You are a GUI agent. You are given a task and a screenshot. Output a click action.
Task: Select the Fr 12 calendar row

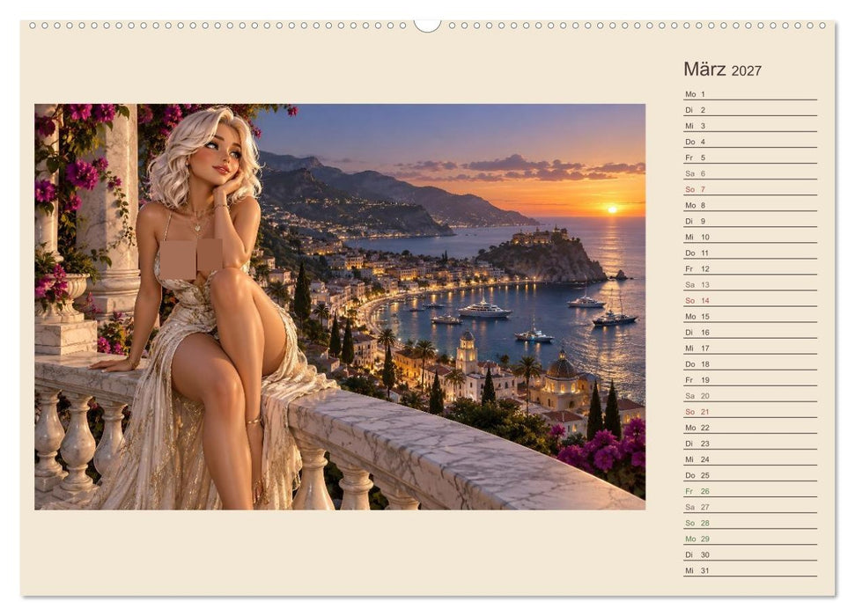coord(750,268)
